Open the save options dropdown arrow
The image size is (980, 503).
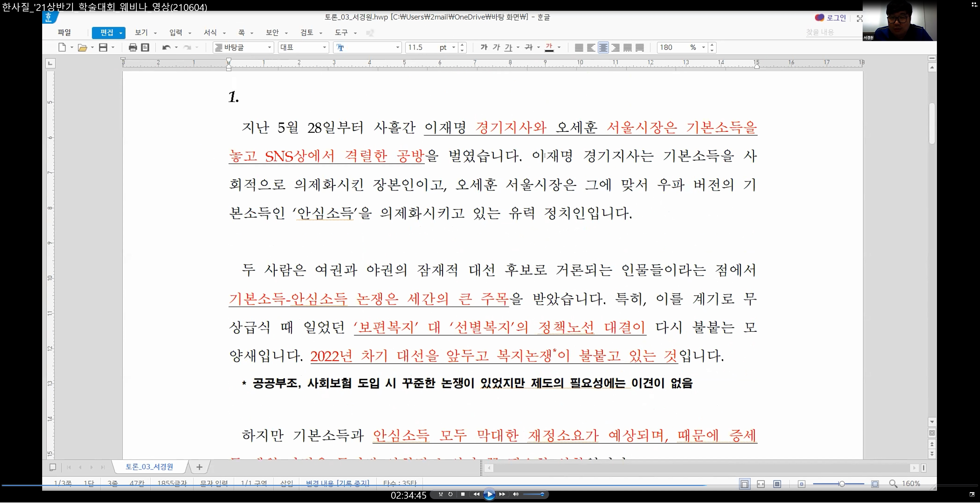point(113,47)
